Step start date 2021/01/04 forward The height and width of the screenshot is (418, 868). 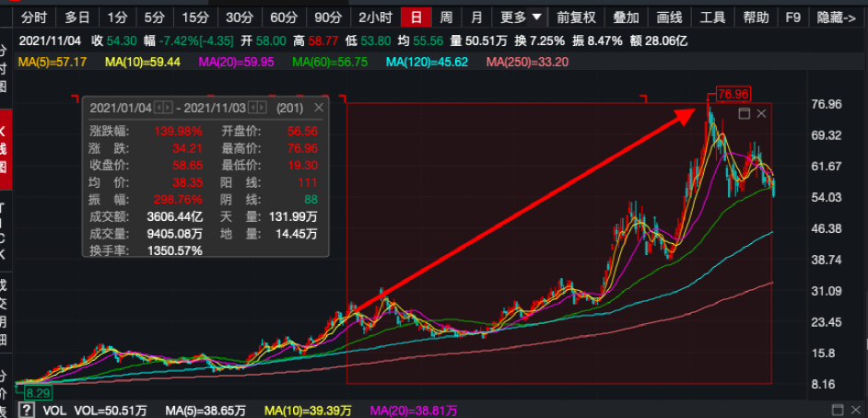168,108
